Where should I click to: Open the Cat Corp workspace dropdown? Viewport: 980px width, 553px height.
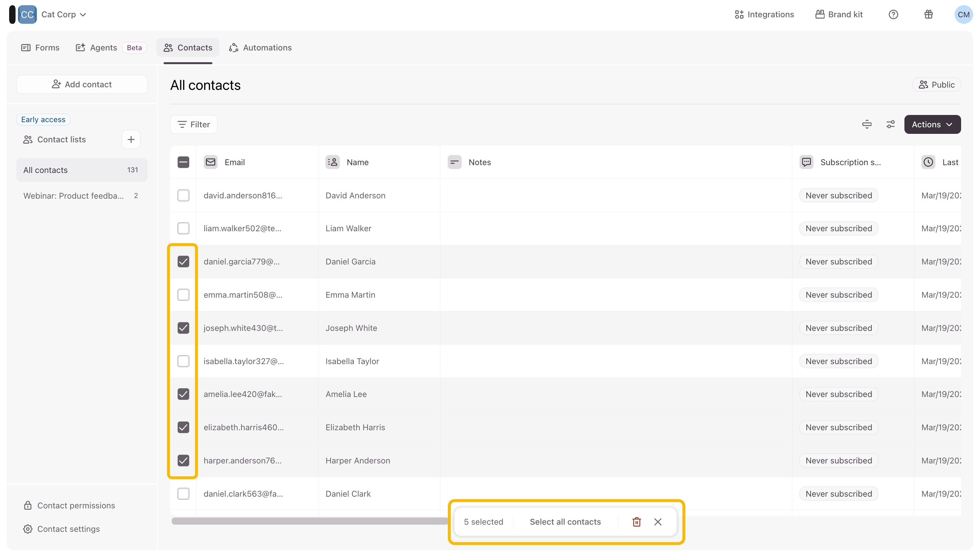[63, 14]
